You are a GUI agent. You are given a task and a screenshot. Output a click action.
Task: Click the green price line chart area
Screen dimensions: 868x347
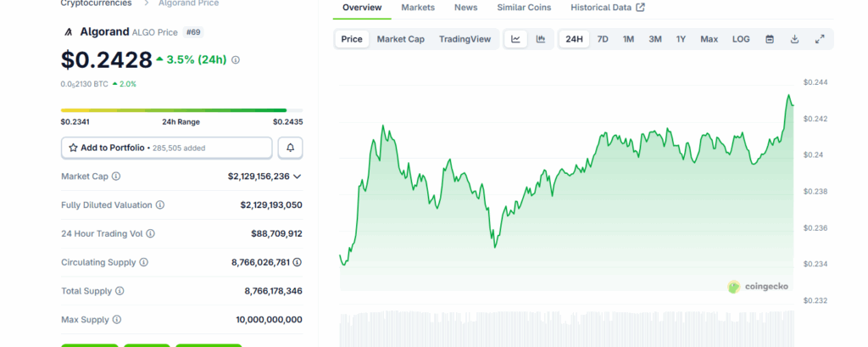(566, 194)
